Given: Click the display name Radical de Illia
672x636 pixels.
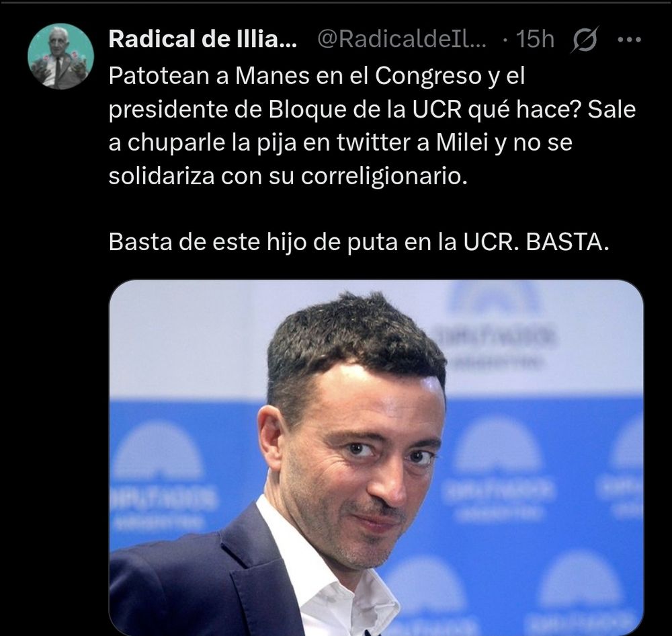Looking at the screenshot, I should coord(203,39).
